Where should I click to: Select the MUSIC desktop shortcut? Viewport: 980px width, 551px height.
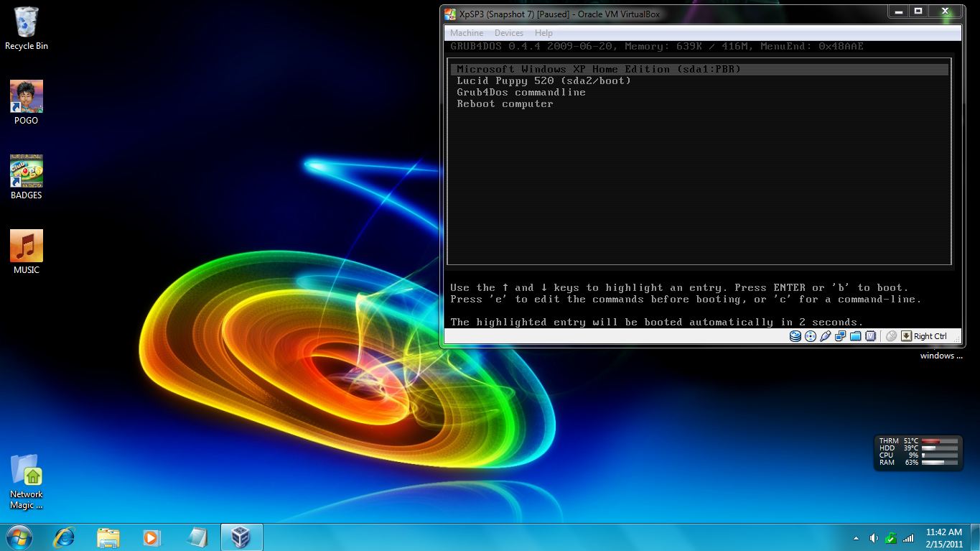pos(27,252)
